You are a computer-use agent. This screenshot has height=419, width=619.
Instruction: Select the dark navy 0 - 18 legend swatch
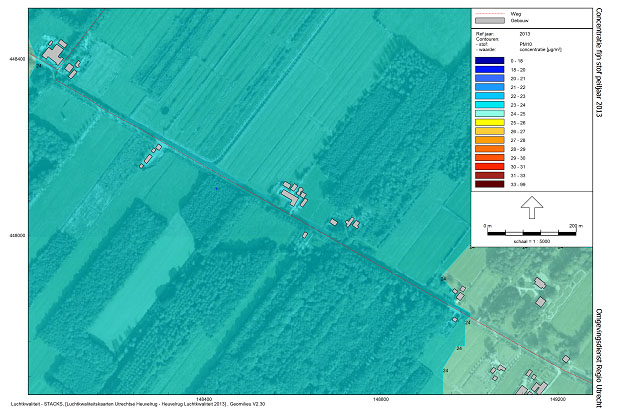[x=490, y=60]
